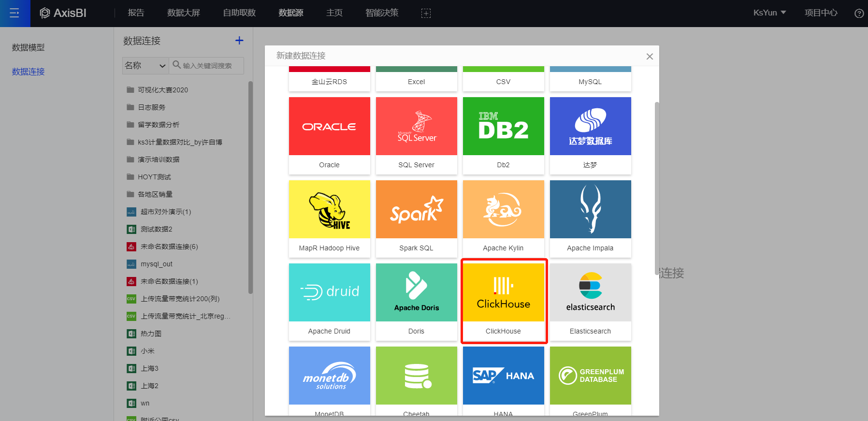Select the 达梦 database tile

point(591,136)
